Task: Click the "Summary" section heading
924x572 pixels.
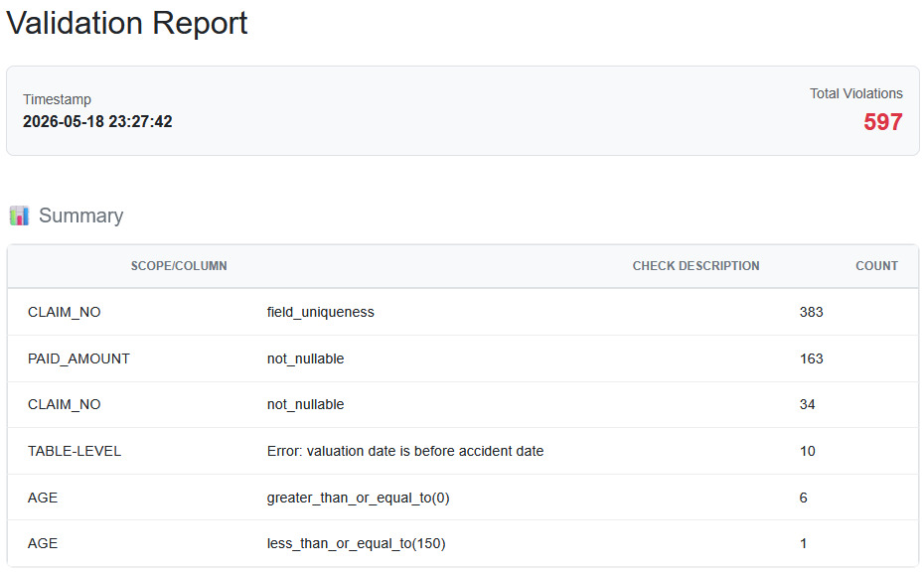Action: [81, 215]
